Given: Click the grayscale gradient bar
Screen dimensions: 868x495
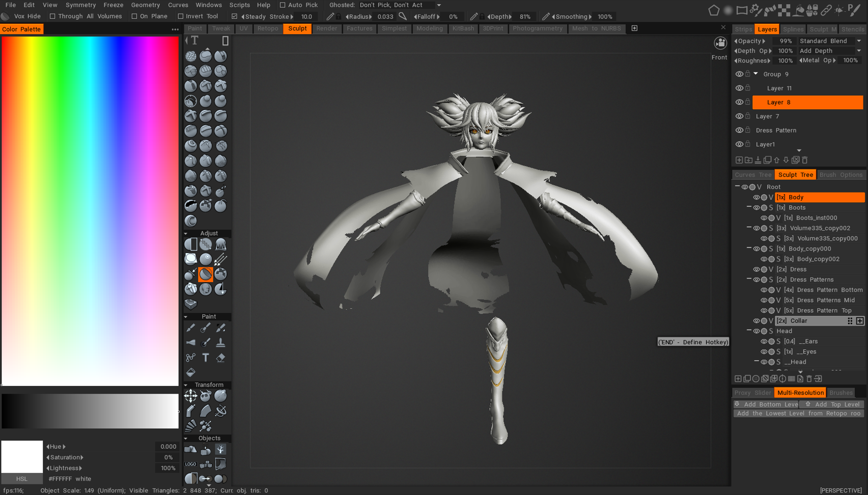Looking at the screenshot, I should (x=90, y=411).
